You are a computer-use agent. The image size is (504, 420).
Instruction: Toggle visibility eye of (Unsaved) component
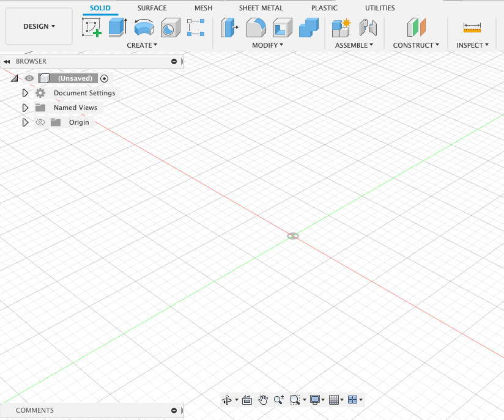tap(29, 78)
